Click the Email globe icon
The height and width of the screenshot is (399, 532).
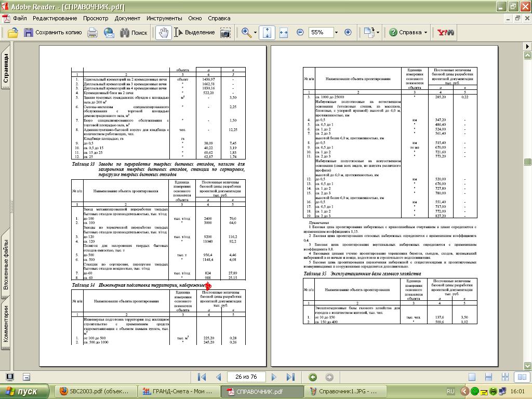[109, 33]
